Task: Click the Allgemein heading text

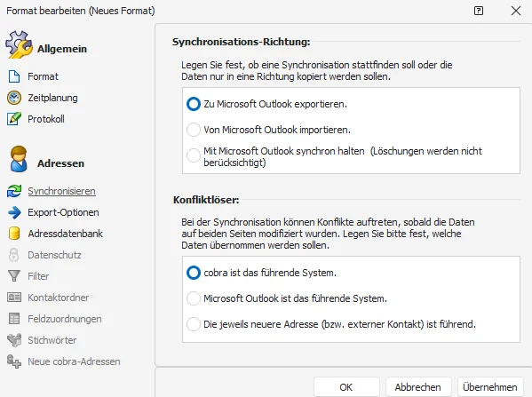Action: (62, 49)
